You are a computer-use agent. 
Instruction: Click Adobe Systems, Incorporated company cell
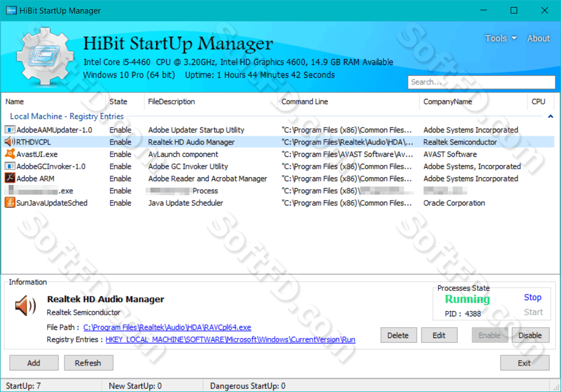(x=472, y=167)
